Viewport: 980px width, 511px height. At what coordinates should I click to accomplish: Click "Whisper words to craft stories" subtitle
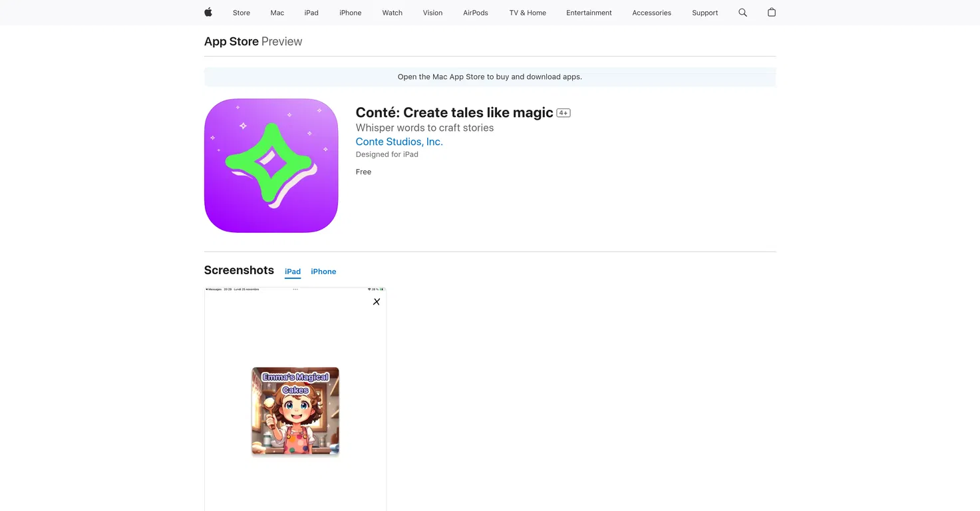point(424,128)
